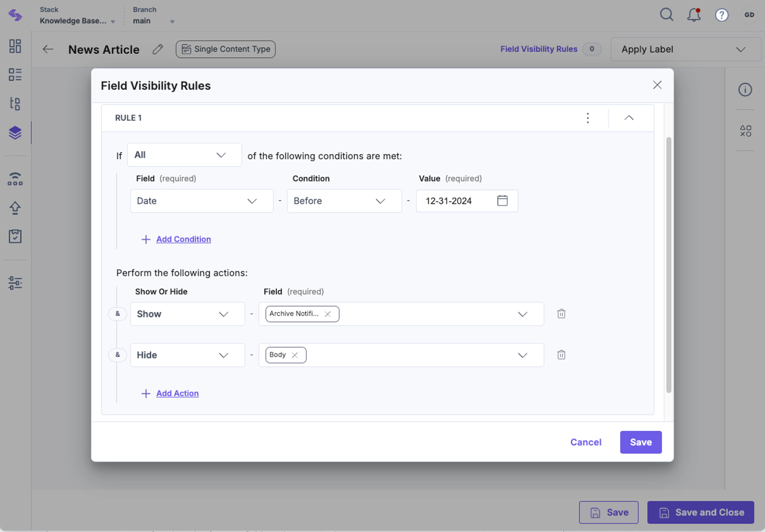Open the calendar date picker icon
765x532 pixels.
pos(502,200)
